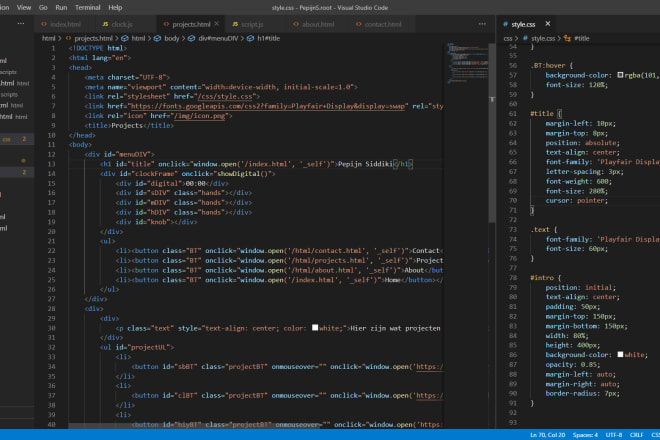The height and width of the screenshot is (440, 660).
Task: Select projects.html in left breadcrumb
Action: tap(93, 38)
